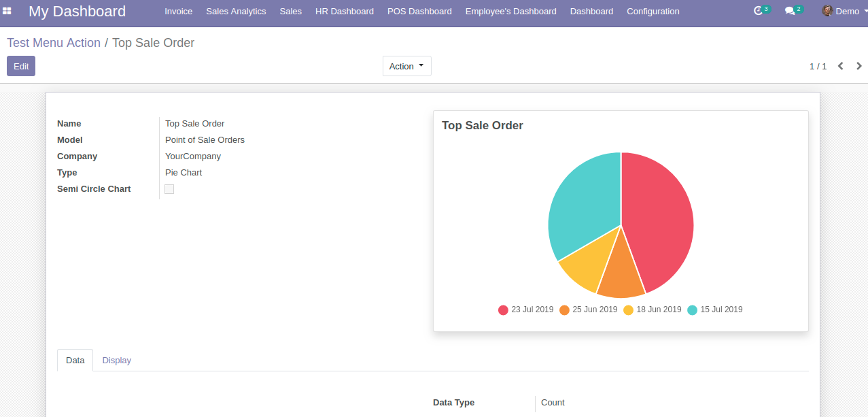
Task: Go to the previous record arrow
Action: (x=841, y=66)
